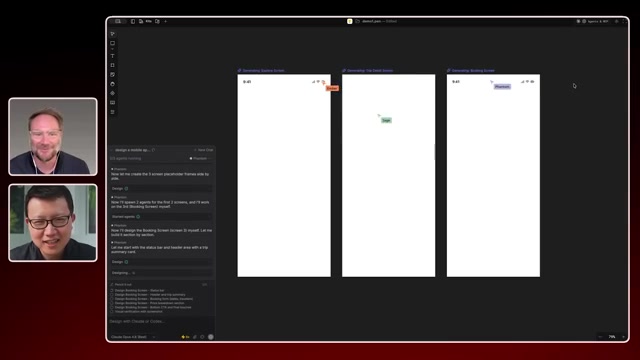Click the orange Ember agent cursor label

[x=332, y=88]
